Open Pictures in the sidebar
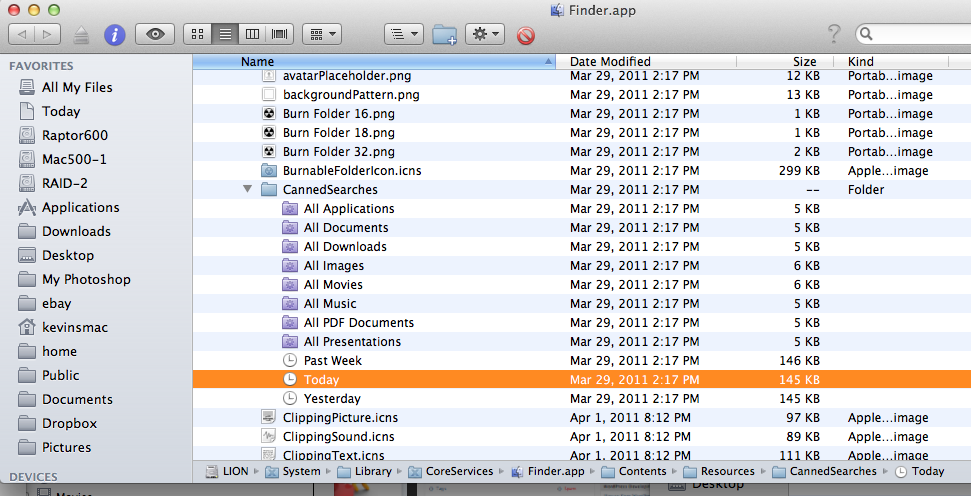 (66, 447)
